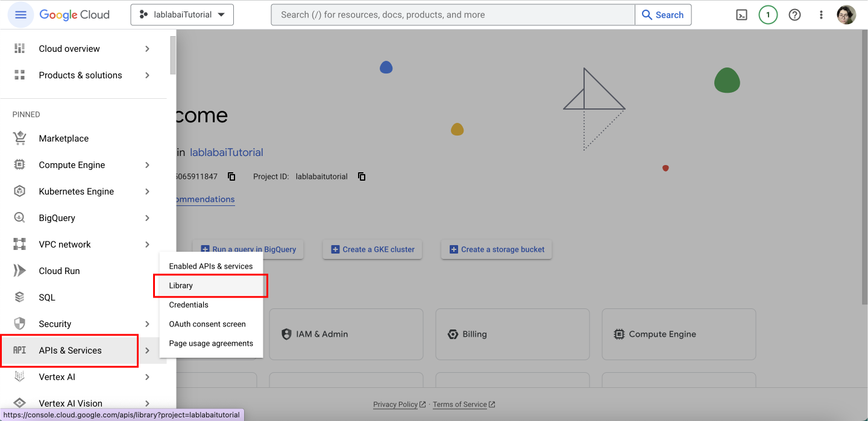Image resolution: width=868 pixels, height=421 pixels.
Task: Expand Kubernetes Engine submenu arrow
Action: 147,192
